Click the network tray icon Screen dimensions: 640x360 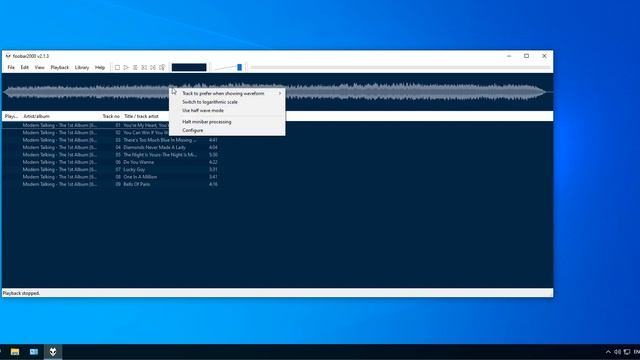point(627,352)
